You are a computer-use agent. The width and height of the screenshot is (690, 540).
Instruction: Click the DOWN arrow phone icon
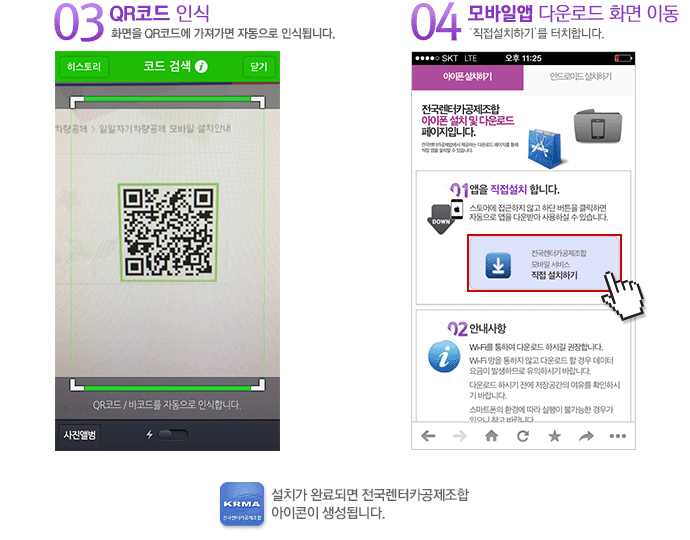coord(444,217)
